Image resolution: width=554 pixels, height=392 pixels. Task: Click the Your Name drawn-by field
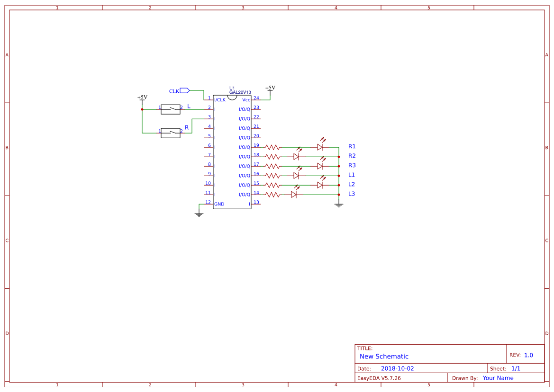pos(498,378)
